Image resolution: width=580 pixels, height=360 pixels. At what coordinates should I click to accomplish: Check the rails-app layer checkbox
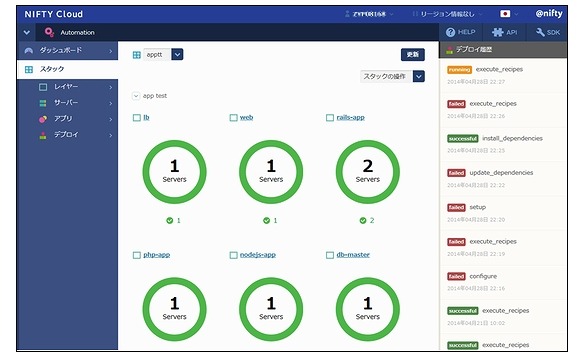(330, 118)
